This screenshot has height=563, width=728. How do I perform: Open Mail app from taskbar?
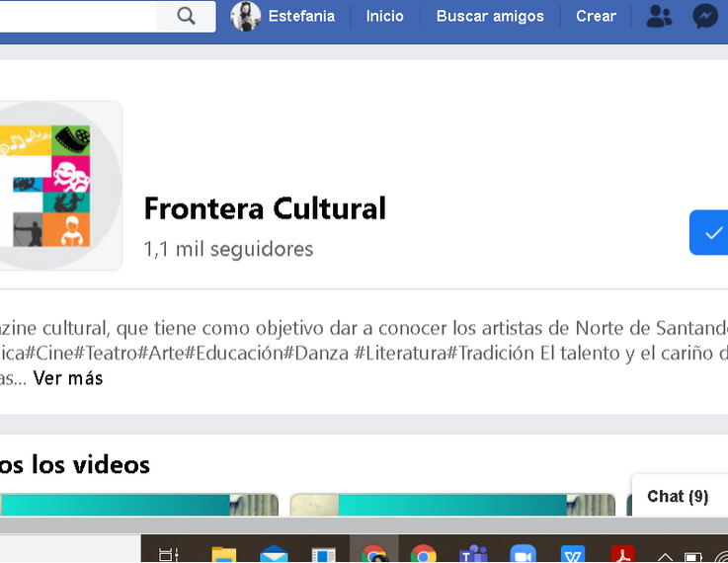274,555
